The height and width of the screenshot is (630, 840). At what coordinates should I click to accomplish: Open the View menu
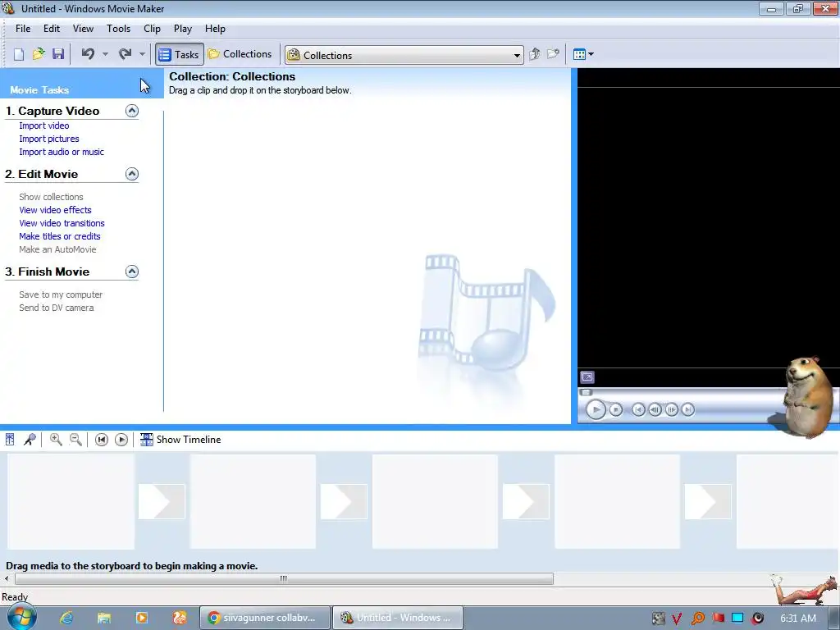83,29
